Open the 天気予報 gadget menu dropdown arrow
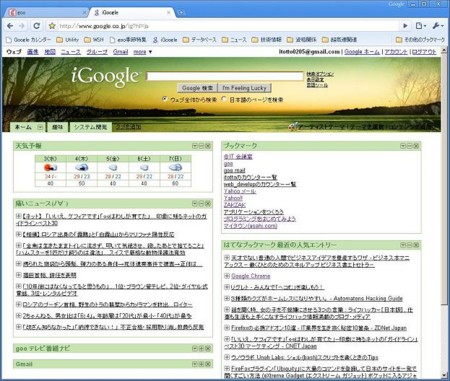450x381 pixels. pyautogui.click(x=195, y=146)
